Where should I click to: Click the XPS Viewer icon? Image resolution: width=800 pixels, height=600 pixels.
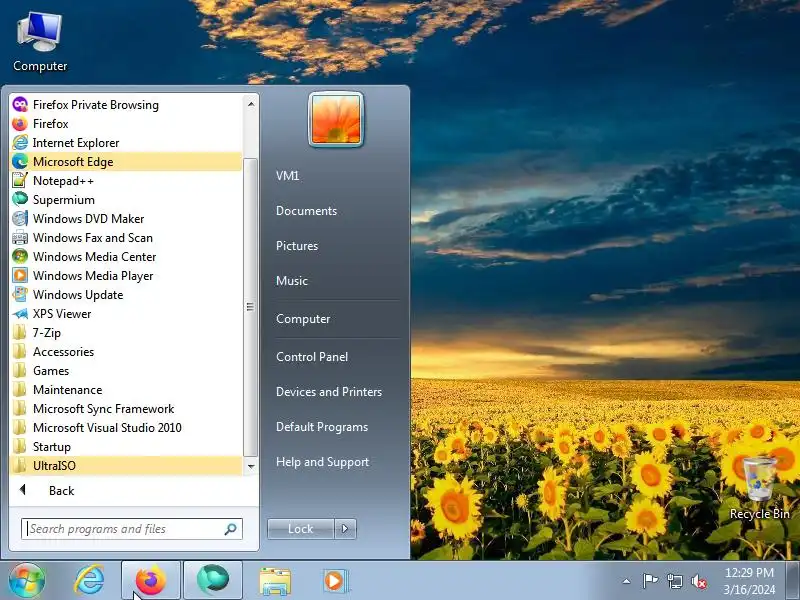pos(20,314)
